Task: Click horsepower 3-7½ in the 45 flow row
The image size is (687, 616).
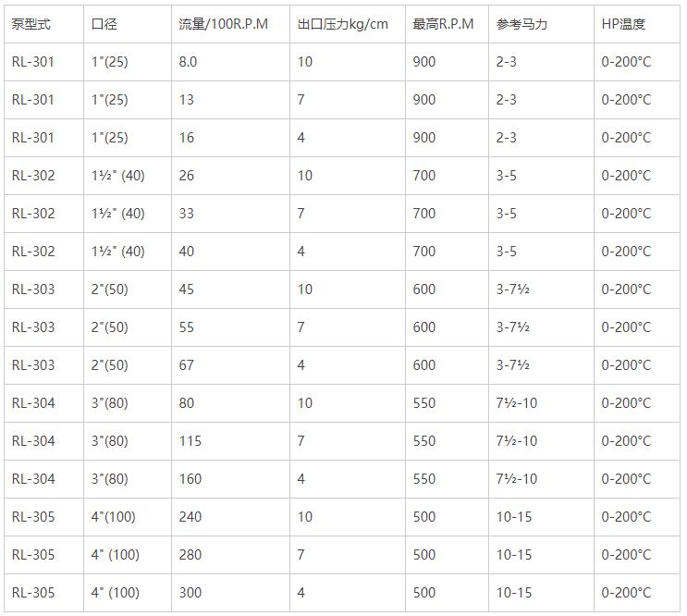Action: coord(512,290)
